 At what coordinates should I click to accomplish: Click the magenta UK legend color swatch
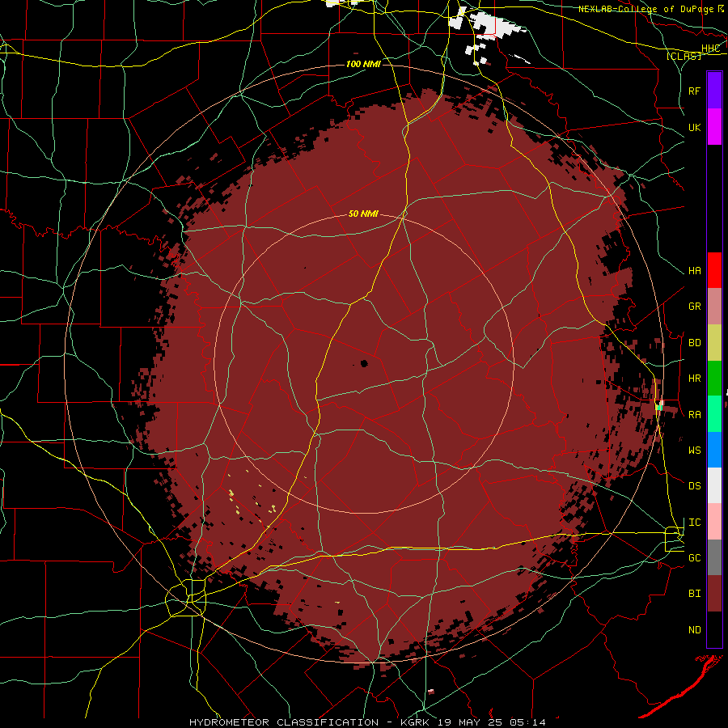pyautogui.click(x=714, y=127)
